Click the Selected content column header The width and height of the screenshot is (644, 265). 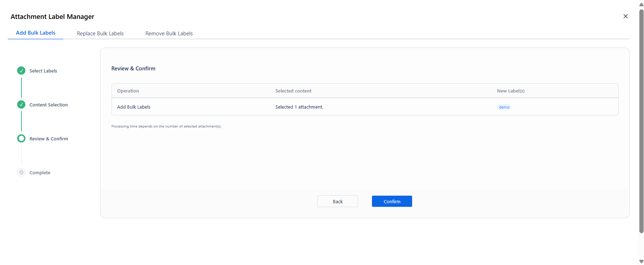293,91
